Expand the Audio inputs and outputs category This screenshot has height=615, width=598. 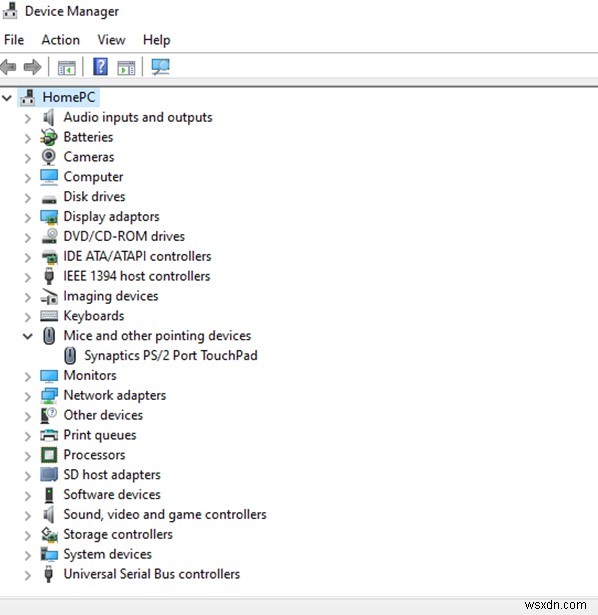point(27,118)
